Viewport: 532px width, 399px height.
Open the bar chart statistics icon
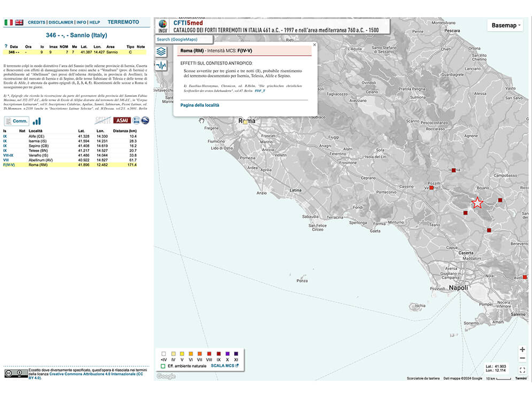[x=37, y=121]
